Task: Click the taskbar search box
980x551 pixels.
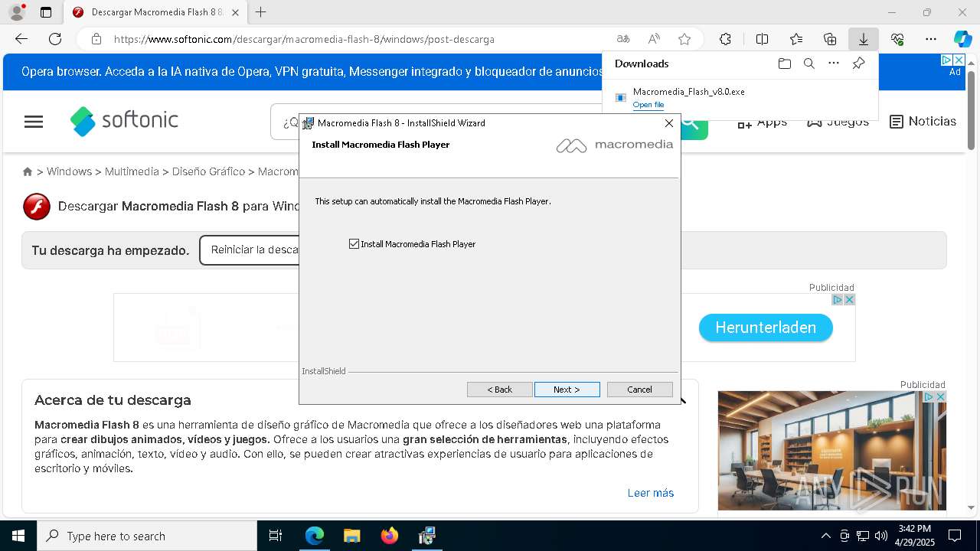Action: click(x=147, y=536)
